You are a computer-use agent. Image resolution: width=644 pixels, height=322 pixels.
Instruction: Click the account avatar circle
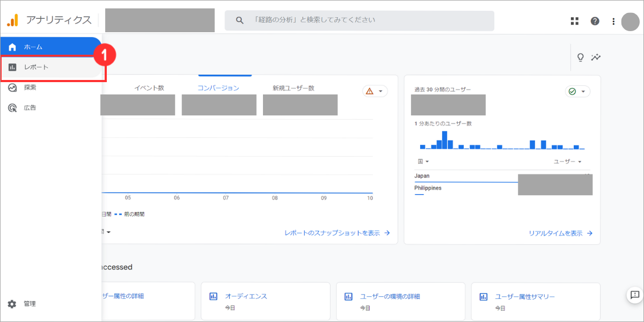pyautogui.click(x=630, y=21)
